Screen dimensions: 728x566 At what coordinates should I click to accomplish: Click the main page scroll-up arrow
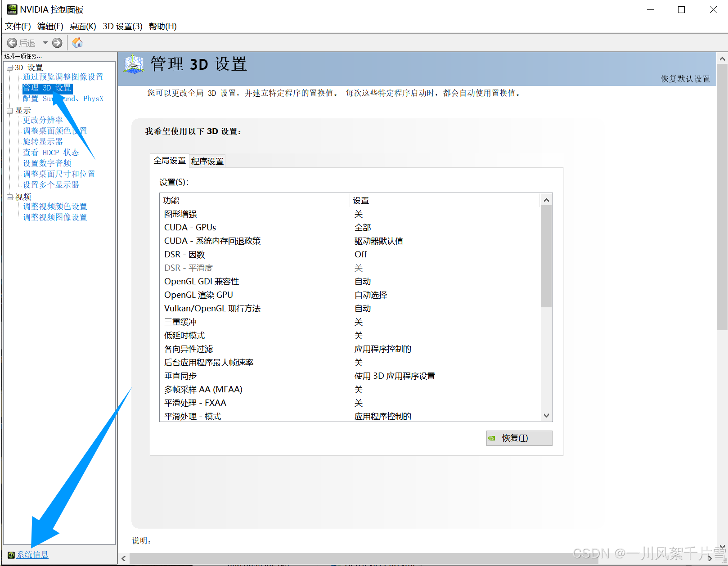(x=722, y=58)
